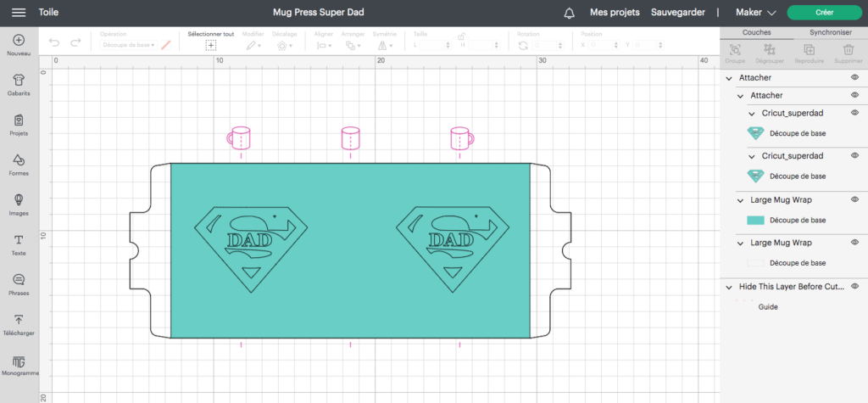Click the Rotation value field

pyautogui.click(x=548, y=46)
